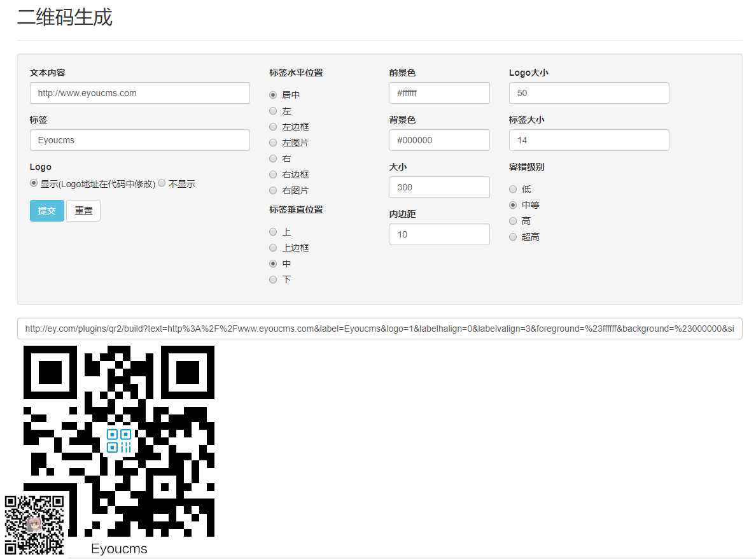Select the 下 vertical label position

click(272, 279)
